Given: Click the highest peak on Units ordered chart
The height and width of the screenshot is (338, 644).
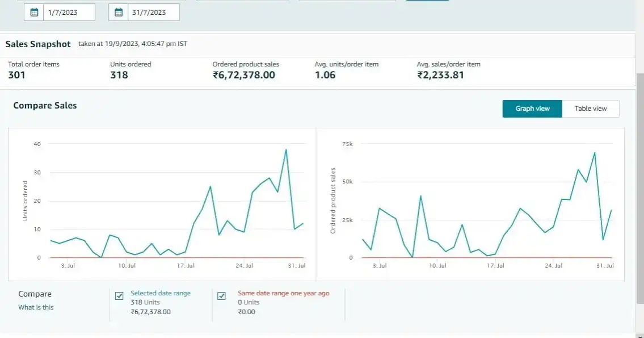Looking at the screenshot, I should pos(286,149).
